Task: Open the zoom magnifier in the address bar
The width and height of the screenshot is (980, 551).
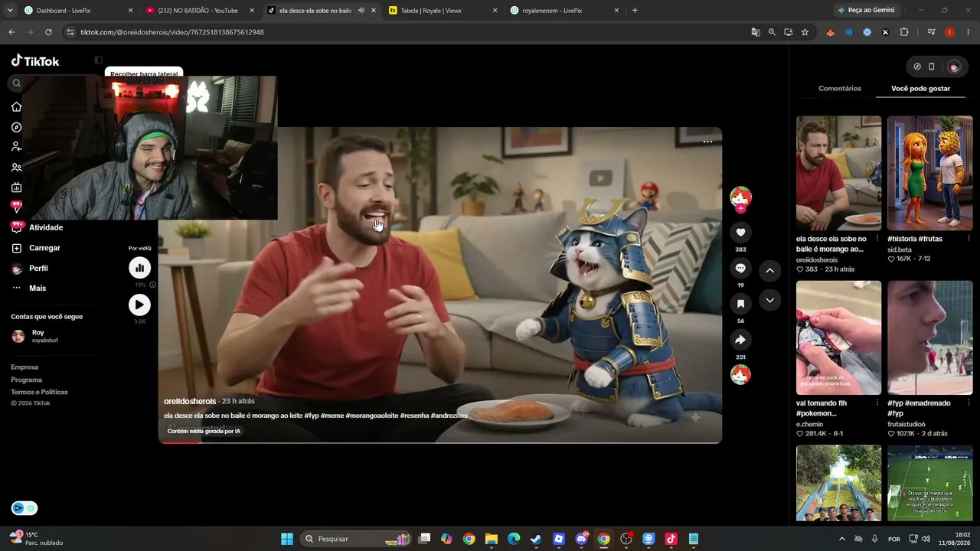Action: click(x=772, y=32)
